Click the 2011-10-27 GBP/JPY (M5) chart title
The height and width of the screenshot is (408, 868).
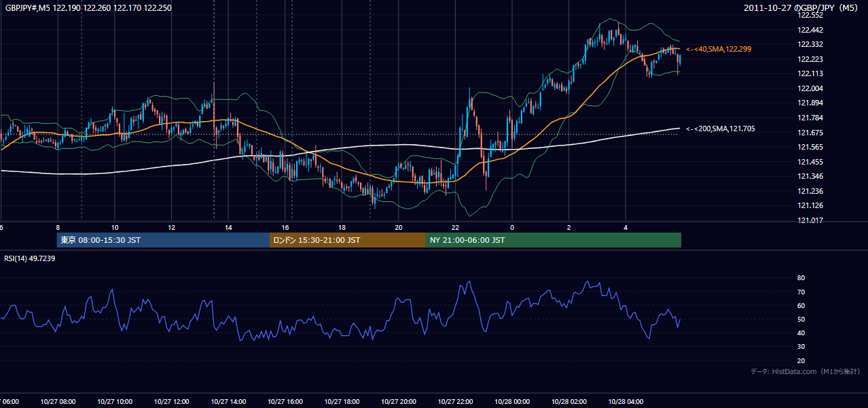(802, 8)
